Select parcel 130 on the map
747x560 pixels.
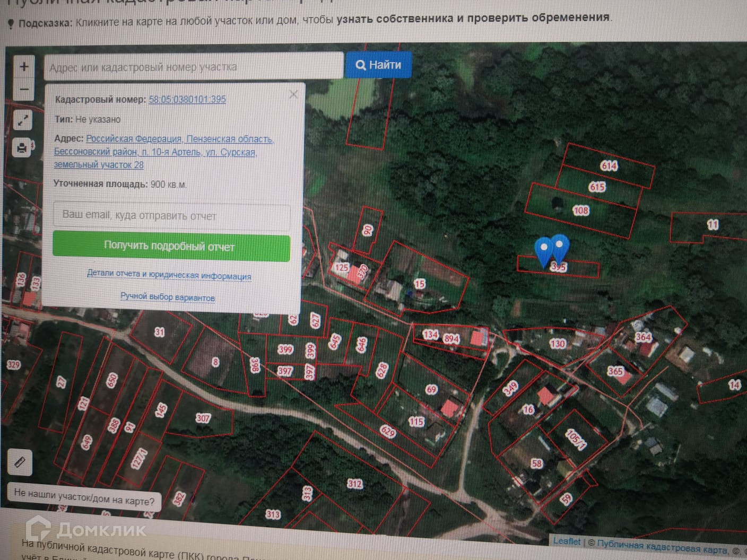(558, 344)
